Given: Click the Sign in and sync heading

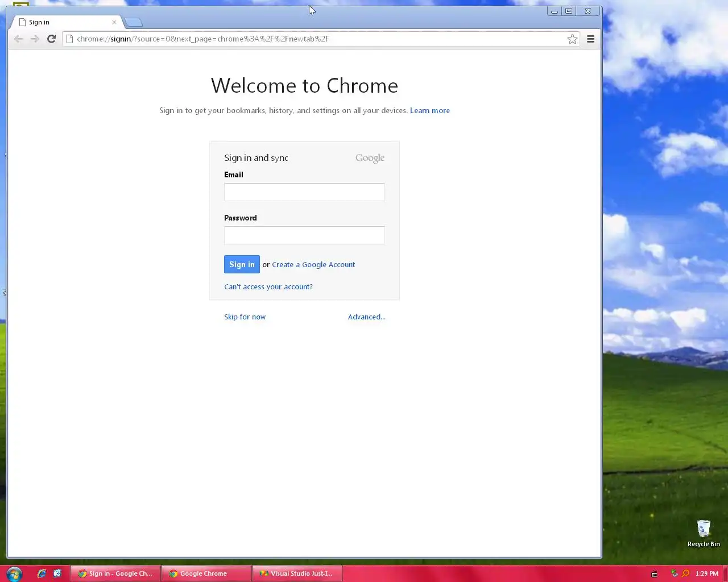Looking at the screenshot, I should pos(256,157).
